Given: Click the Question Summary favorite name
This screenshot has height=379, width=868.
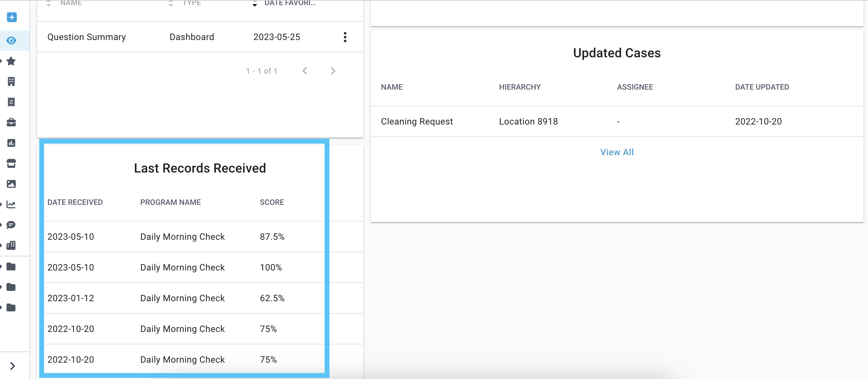Looking at the screenshot, I should [x=86, y=37].
